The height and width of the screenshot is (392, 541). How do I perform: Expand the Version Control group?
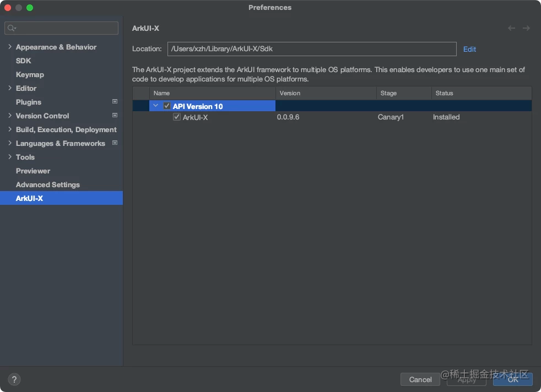[x=10, y=116]
